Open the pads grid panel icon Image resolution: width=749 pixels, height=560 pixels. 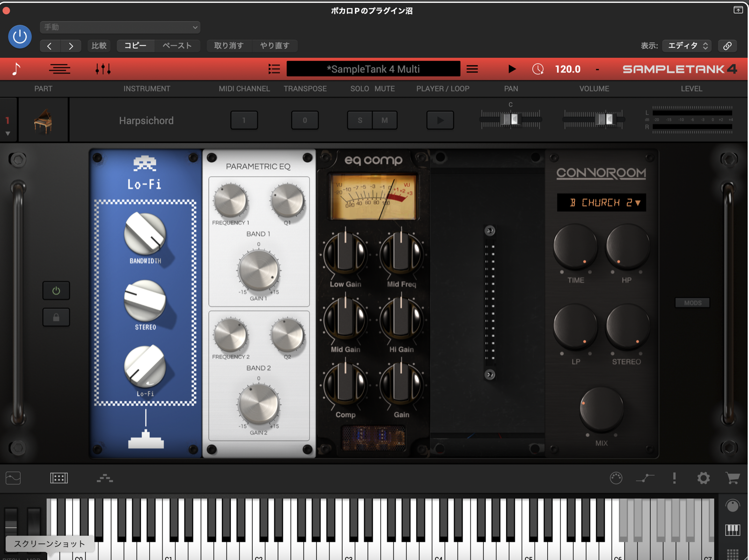59,478
